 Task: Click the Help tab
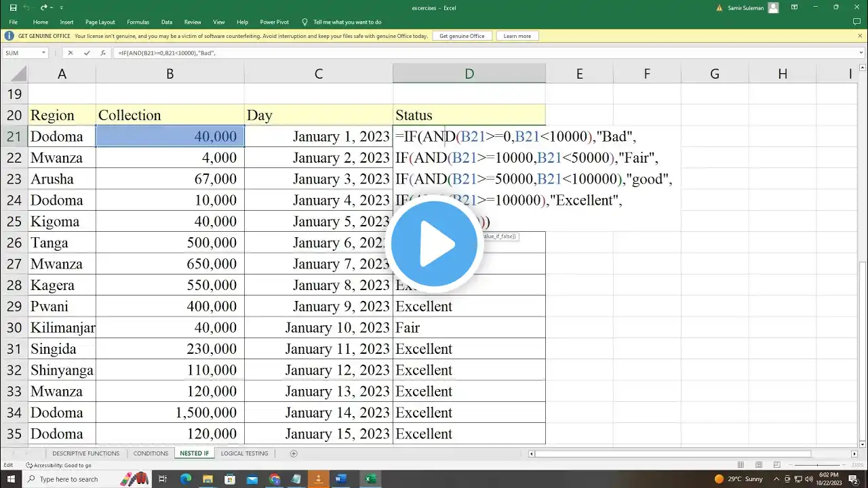(x=243, y=22)
